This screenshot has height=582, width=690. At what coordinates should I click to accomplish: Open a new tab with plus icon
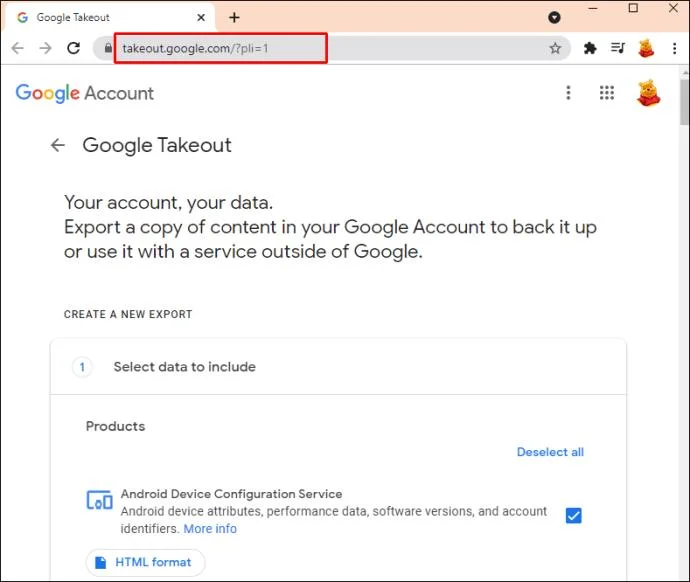(235, 18)
